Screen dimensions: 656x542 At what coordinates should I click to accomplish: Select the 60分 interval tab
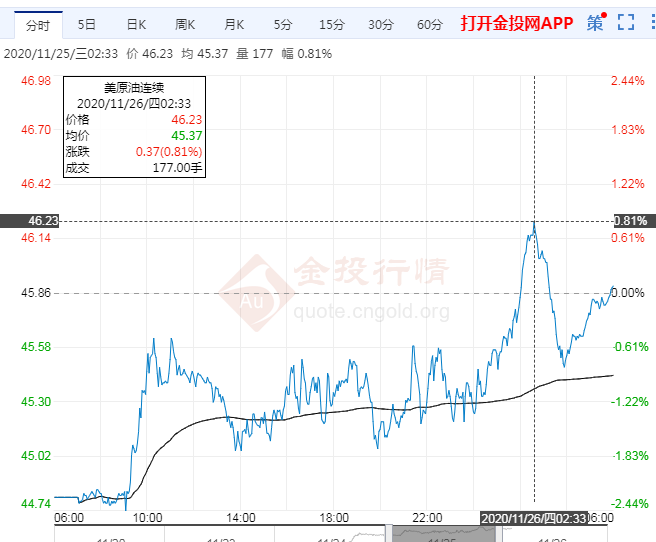click(430, 25)
